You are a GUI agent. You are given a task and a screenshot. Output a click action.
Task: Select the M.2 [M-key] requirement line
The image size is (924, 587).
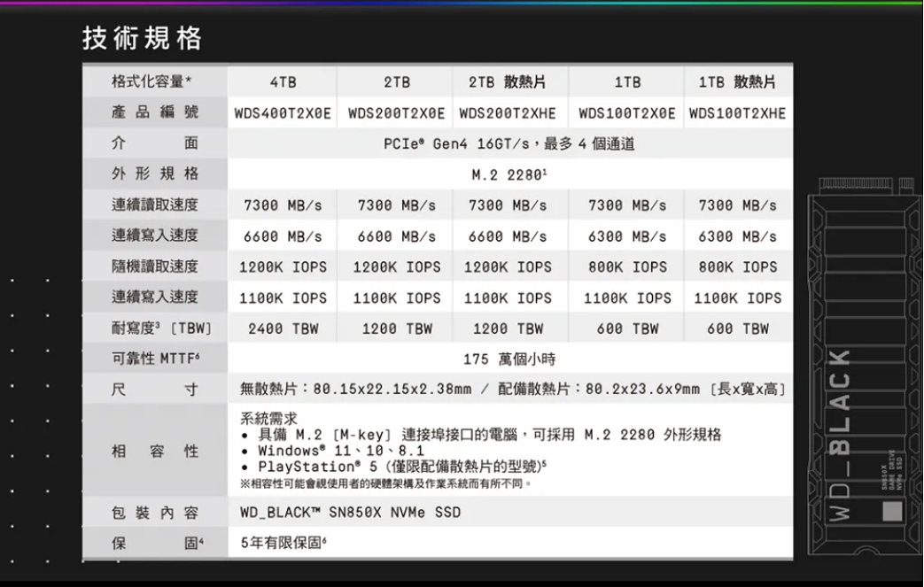pos(481,435)
